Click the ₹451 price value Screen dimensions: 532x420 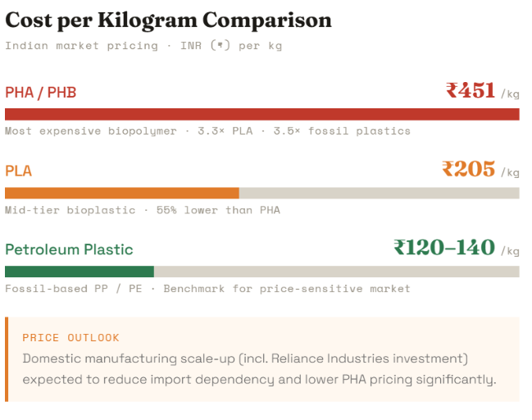471,91
